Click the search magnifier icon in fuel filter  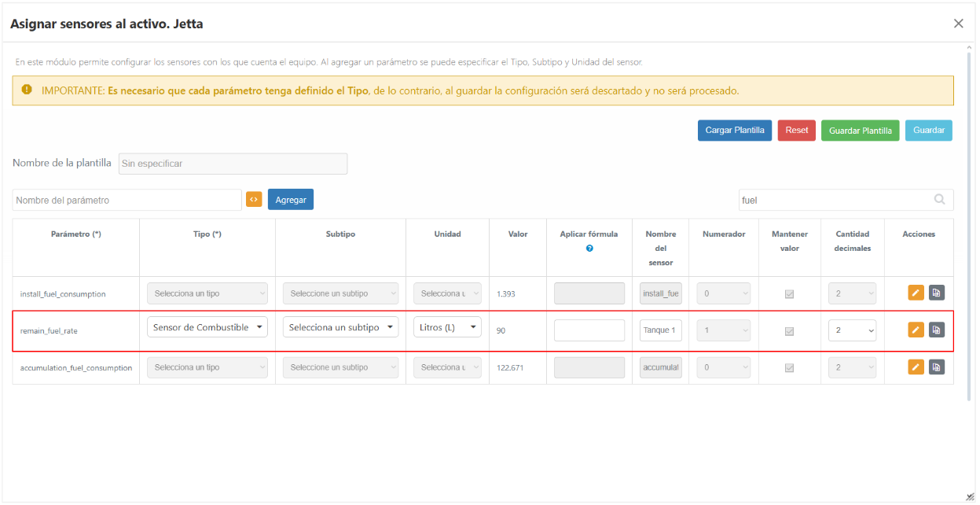click(x=940, y=199)
